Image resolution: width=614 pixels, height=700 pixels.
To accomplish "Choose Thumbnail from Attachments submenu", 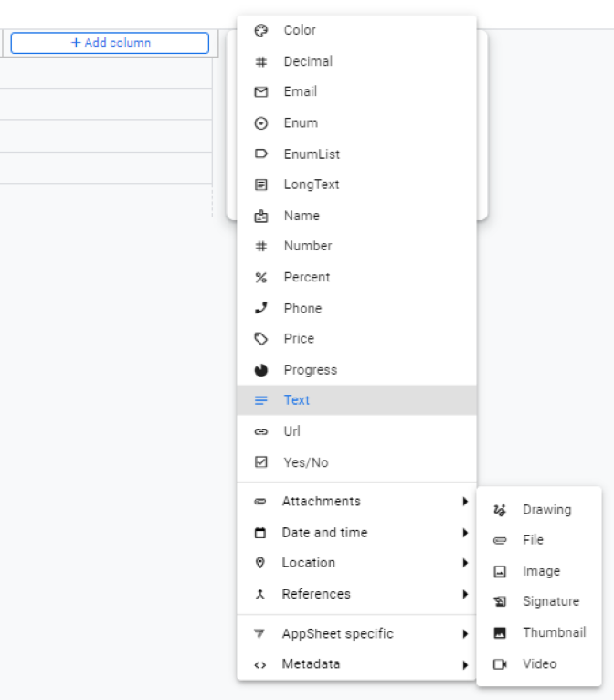I will click(x=554, y=632).
